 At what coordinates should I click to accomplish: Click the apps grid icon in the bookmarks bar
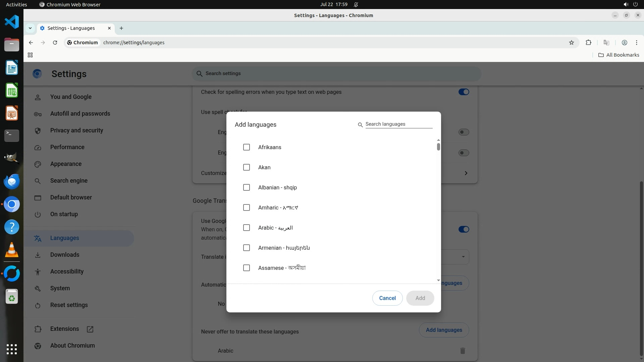30,55
